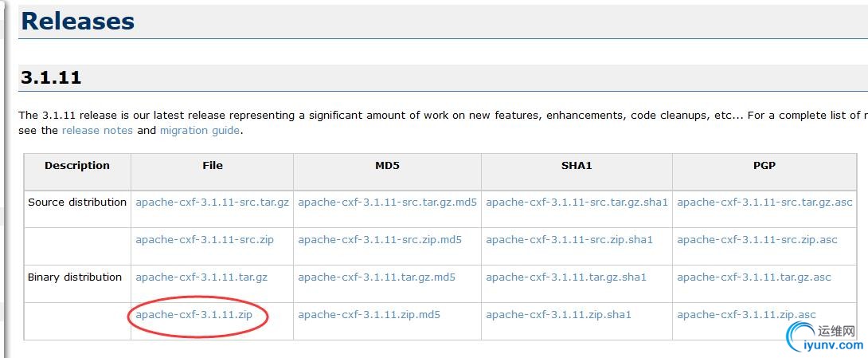The width and height of the screenshot is (868, 358).
Task: Open apache-cxf-3.1.11.tar.gz.md5 checksum
Action: [377, 277]
